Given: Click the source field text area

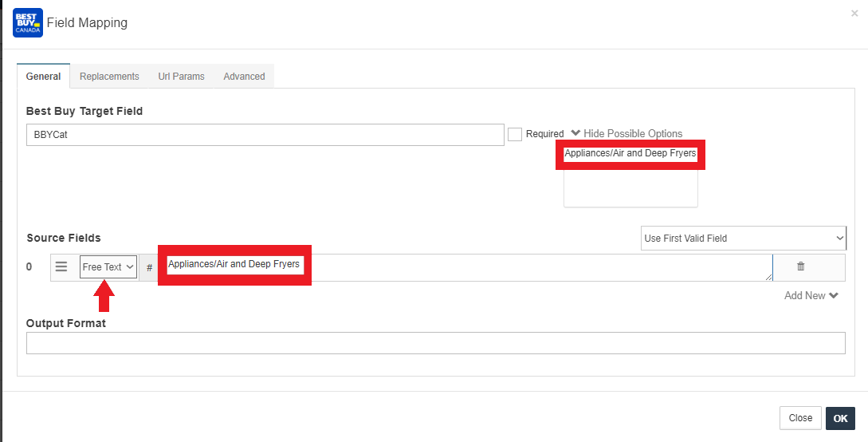Looking at the screenshot, I should pos(465,267).
